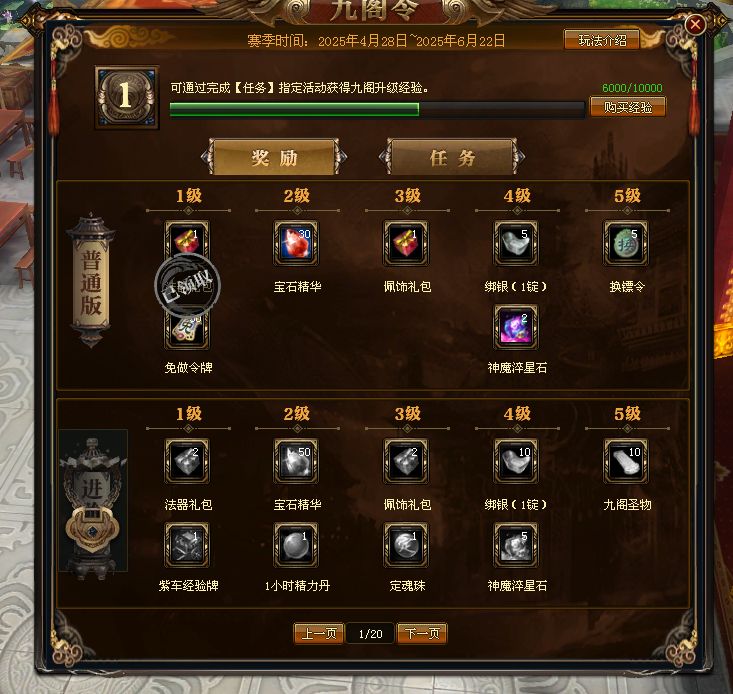The height and width of the screenshot is (694, 733).
Task: Click the 九阁圣物 scroll icon
Action: tap(626, 461)
